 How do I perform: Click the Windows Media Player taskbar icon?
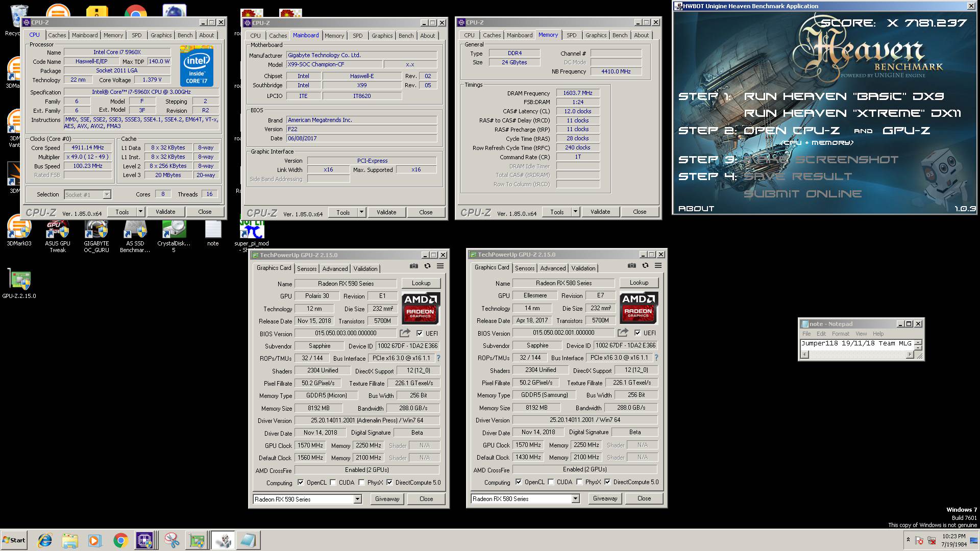click(95, 540)
